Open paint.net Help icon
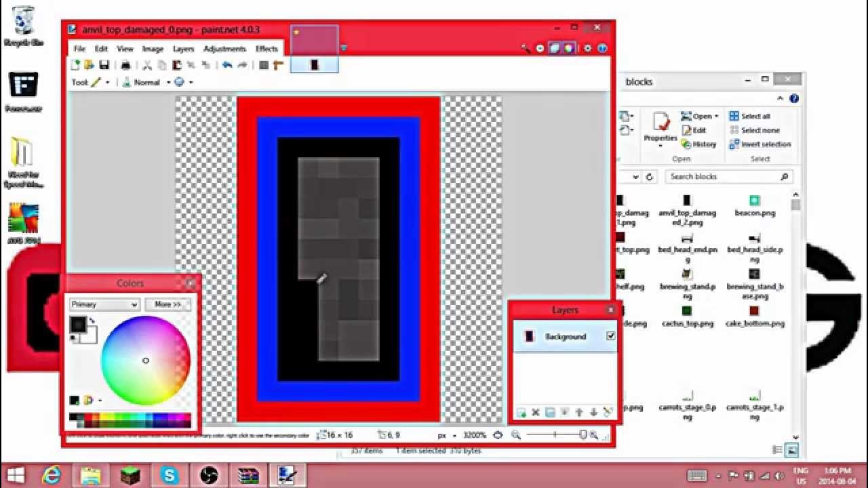The image size is (868, 488). point(601,48)
